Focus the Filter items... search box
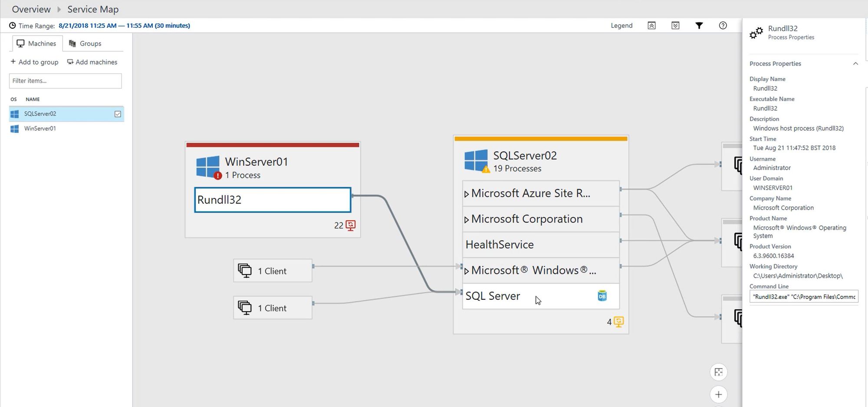The image size is (868, 407). click(66, 81)
